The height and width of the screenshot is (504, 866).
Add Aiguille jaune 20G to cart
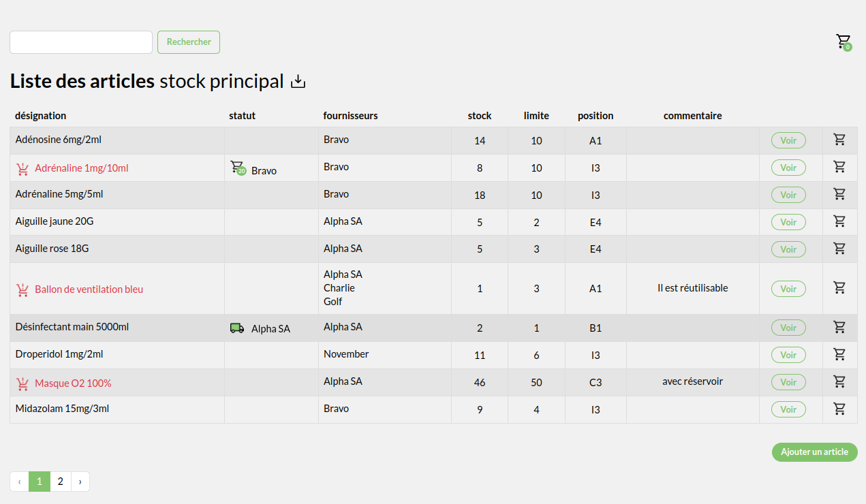click(839, 221)
